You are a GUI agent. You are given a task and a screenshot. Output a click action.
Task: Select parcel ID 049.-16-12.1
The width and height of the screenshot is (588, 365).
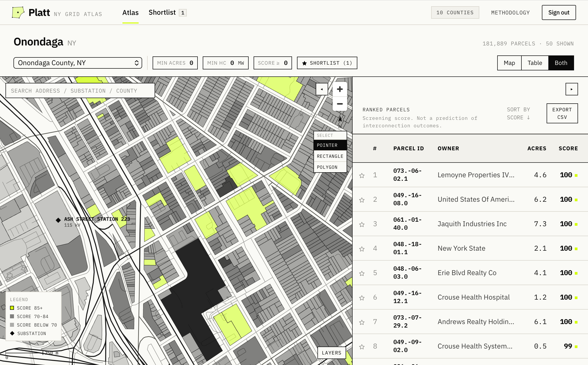[407, 297]
